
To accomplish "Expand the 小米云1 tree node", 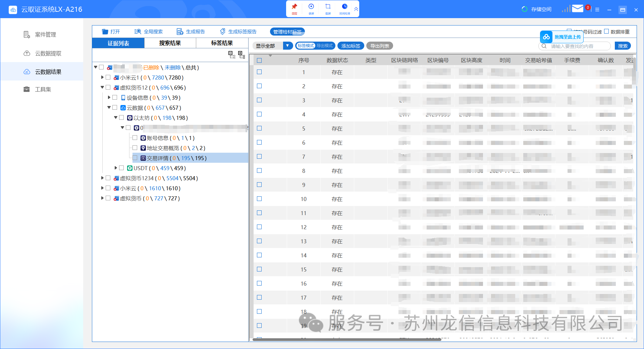I will tap(102, 78).
